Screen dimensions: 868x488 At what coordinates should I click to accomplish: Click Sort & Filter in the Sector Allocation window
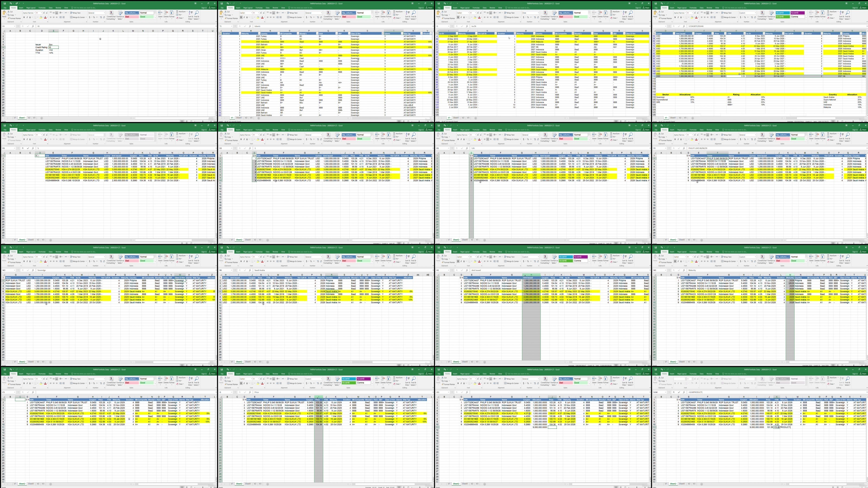tap(841, 15)
